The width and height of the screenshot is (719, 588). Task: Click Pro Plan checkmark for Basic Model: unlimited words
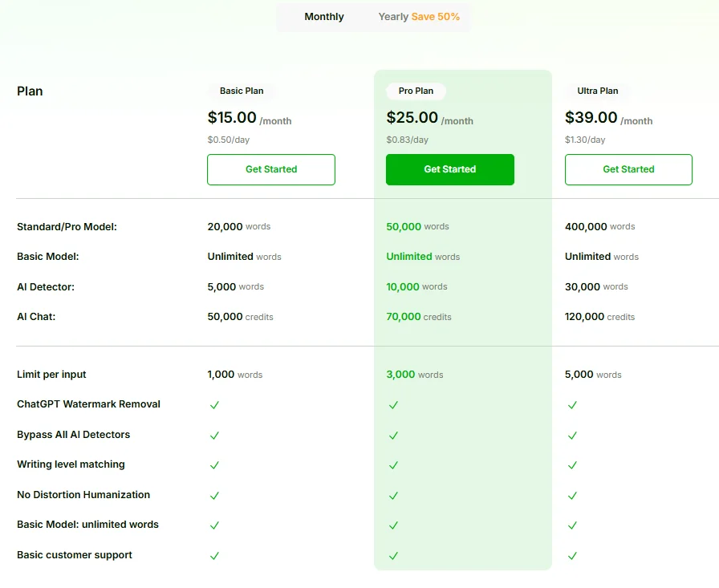pyautogui.click(x=393, y=525)
